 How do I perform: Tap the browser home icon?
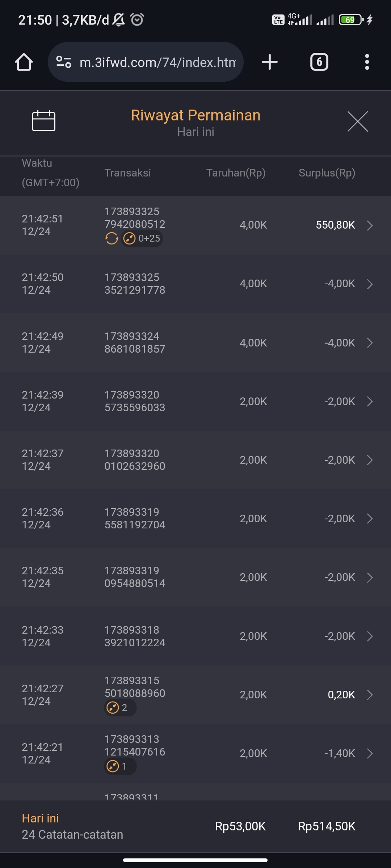[x=24, y=62]
